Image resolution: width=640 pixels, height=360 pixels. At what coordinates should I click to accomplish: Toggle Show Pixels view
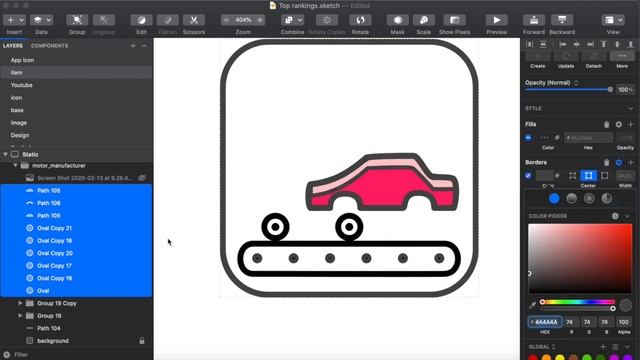tap(455, 20)
